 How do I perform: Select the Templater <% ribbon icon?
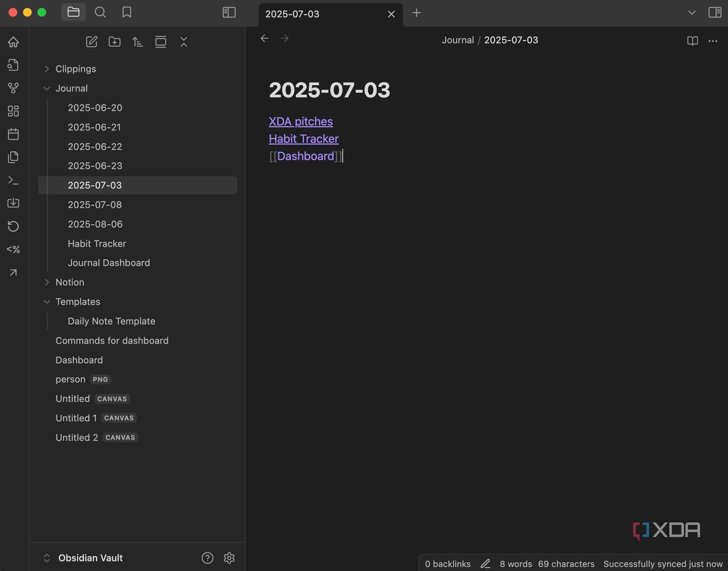click(x=13, y=249)
